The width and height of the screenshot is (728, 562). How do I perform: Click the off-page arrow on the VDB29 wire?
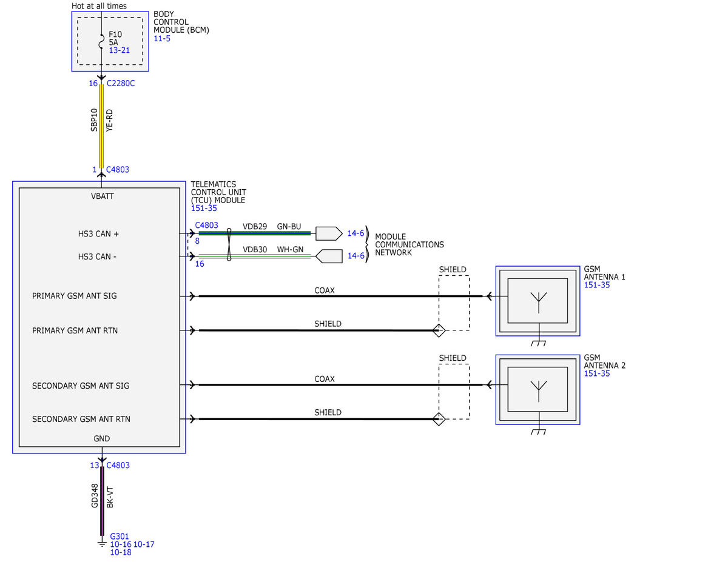coord(329,233)
